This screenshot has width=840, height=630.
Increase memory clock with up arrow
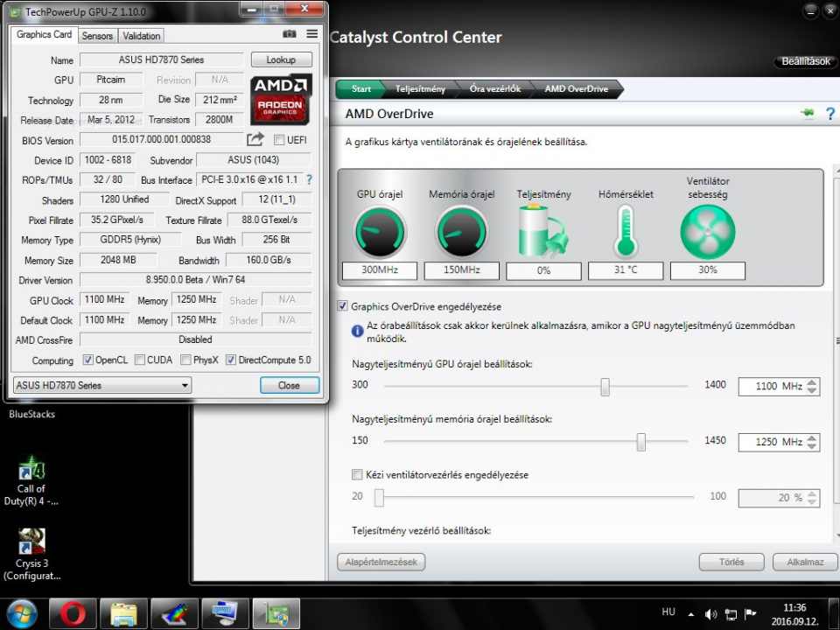coord(812,437)
